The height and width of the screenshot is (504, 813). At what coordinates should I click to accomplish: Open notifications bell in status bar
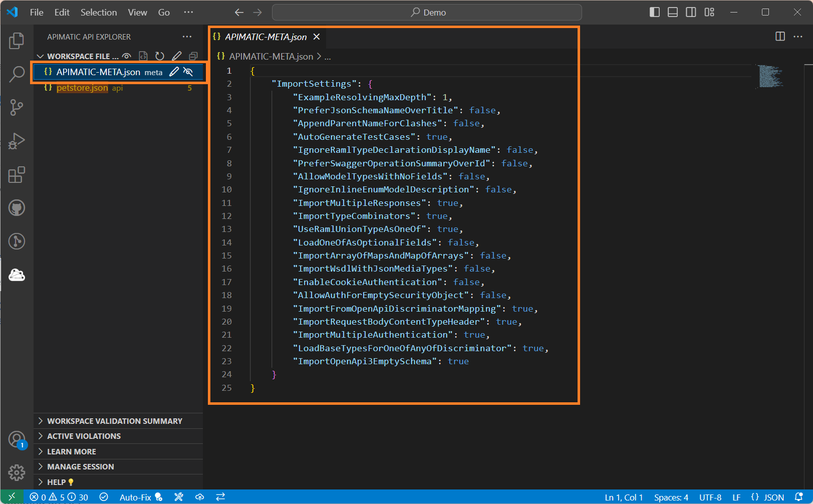799,497
